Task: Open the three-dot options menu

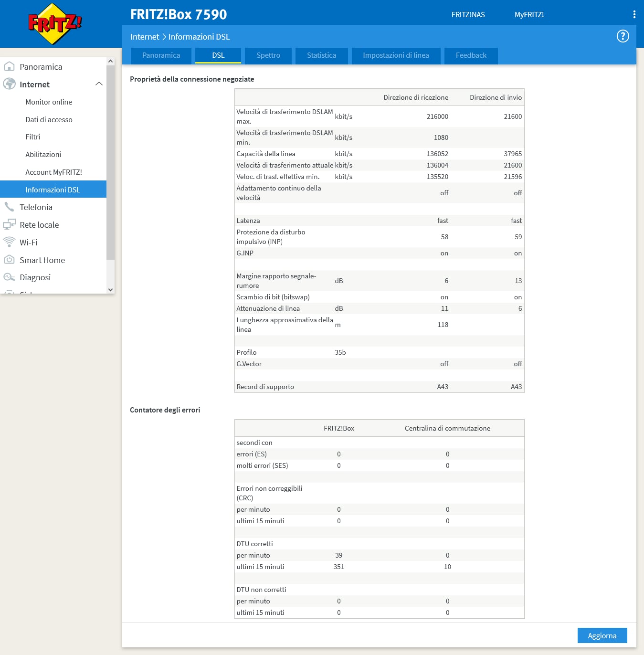Action: coord(634,14)
